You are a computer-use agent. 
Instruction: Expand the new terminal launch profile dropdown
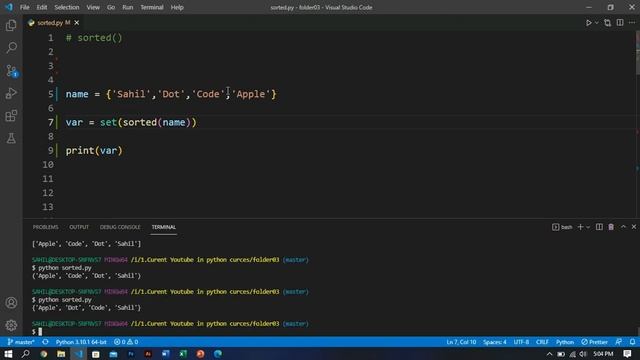(x=588, y=227)
